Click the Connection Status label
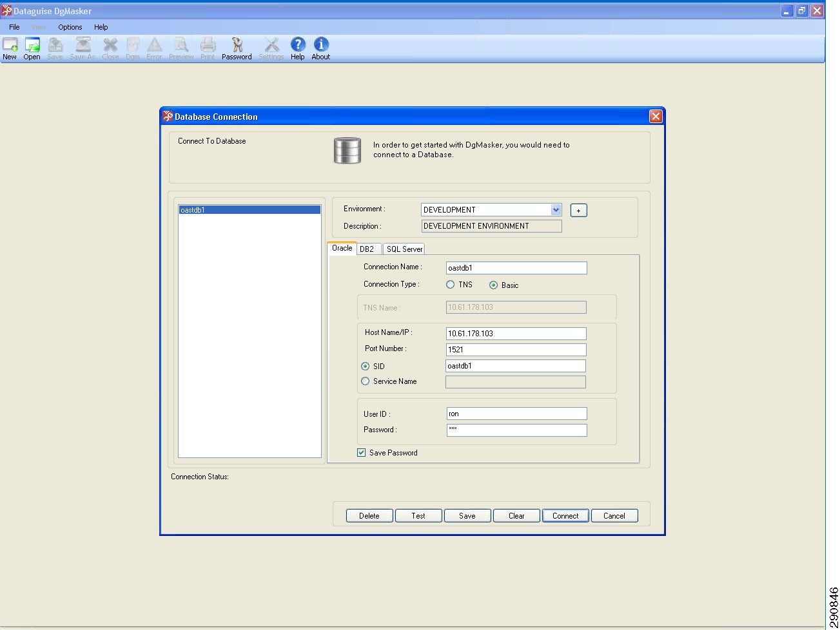Viewport: 840px width, 630px height. click(x=200, y=477)
